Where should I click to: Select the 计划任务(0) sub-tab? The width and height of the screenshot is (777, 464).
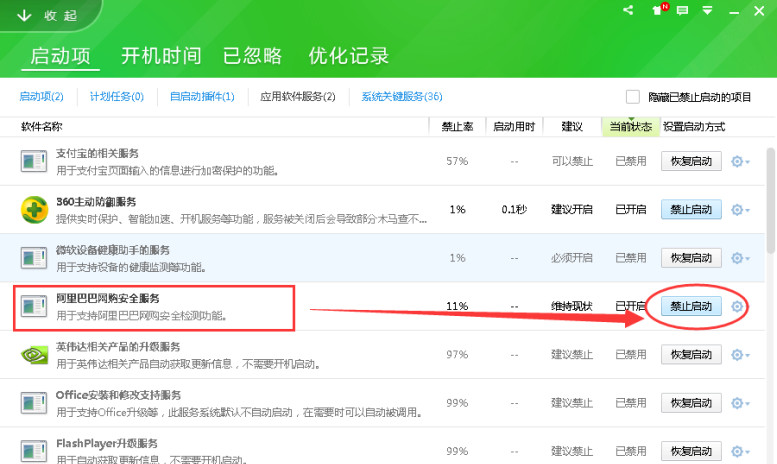point(117,97)
